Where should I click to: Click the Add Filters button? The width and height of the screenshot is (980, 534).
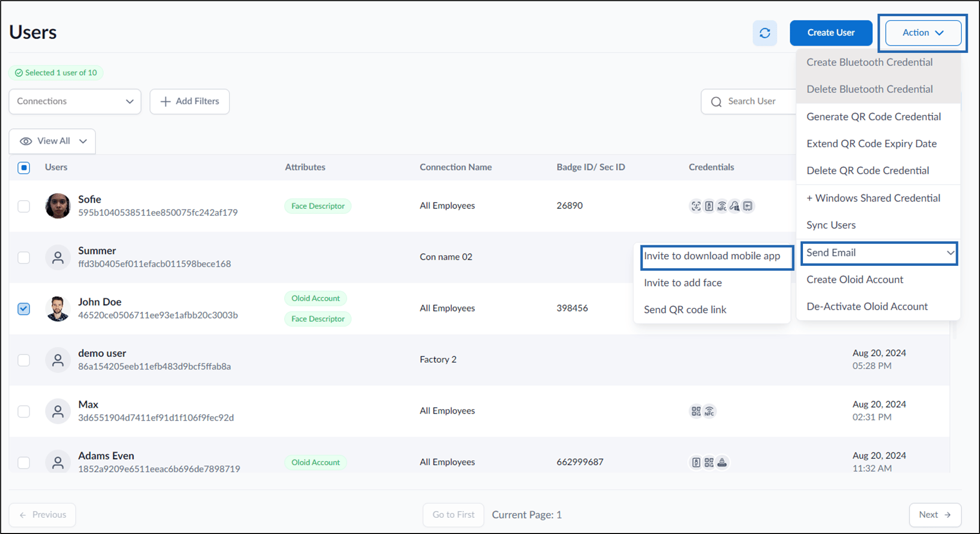(190, 101)
